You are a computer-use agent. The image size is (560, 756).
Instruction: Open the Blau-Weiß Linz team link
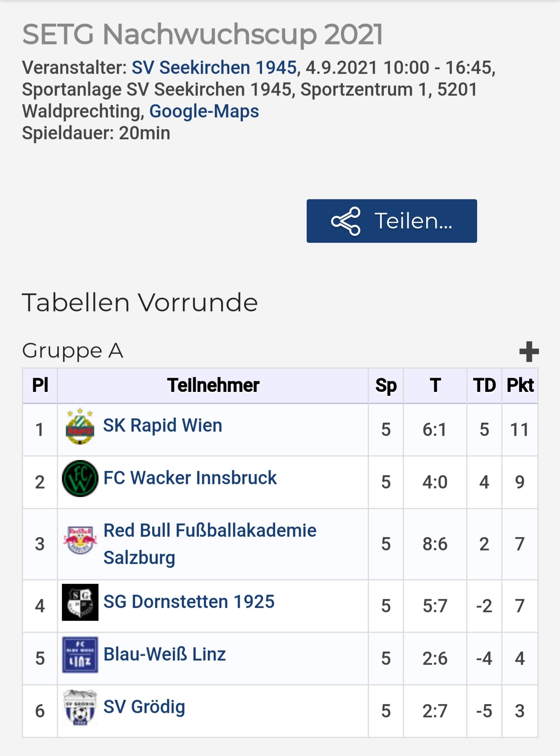click(165, 654)
